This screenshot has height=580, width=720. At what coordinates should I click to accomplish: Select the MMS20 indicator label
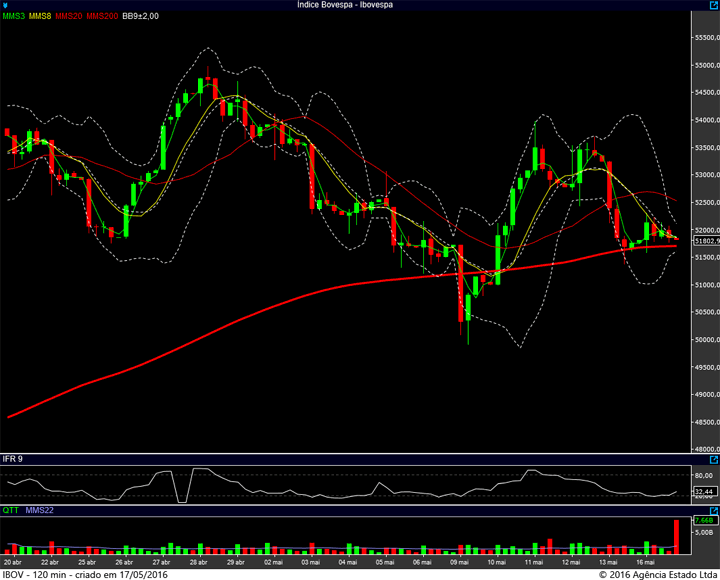click(69, 16)
